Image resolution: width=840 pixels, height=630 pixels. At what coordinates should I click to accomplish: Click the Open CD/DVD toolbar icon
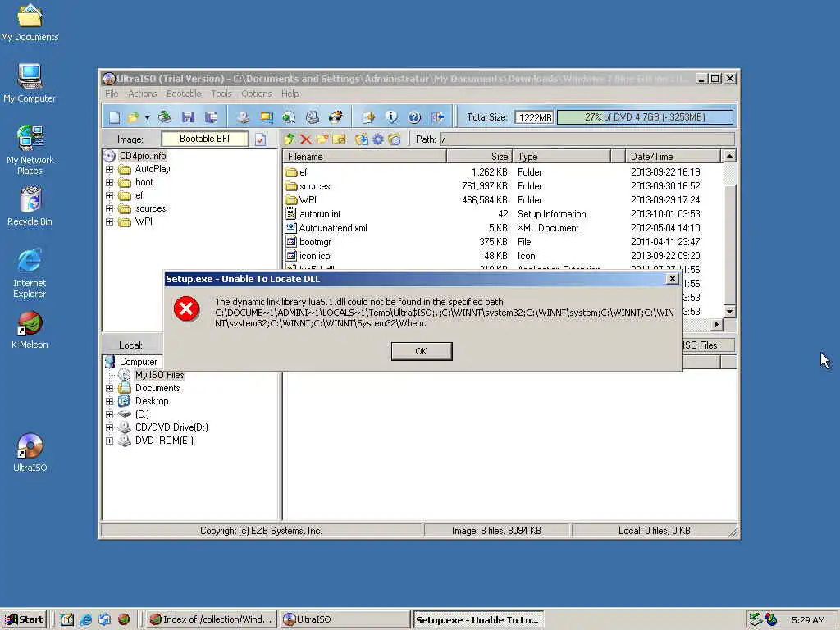pos(164,116)
